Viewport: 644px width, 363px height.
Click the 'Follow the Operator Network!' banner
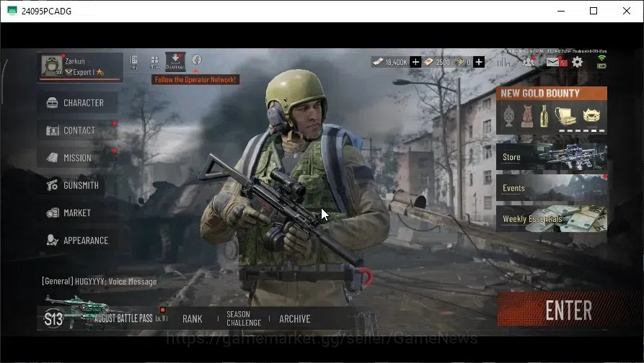pyautogui.click(x=195, y=79)
